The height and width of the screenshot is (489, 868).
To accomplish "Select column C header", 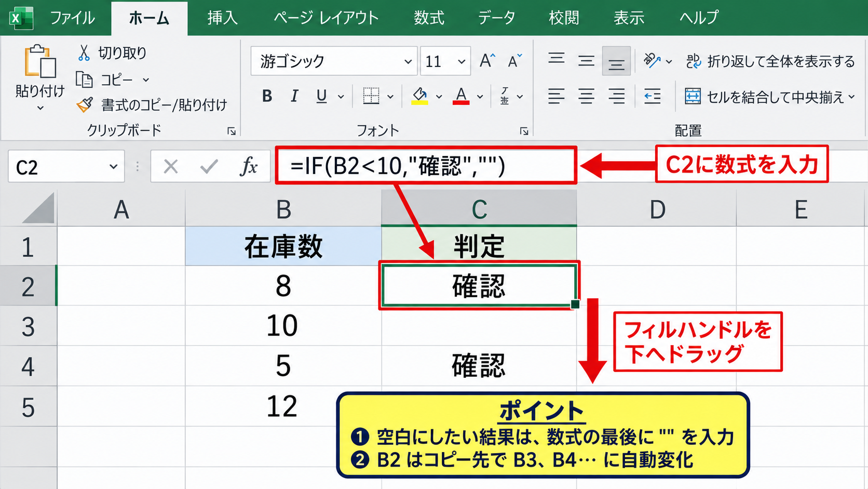I will 479,209.
